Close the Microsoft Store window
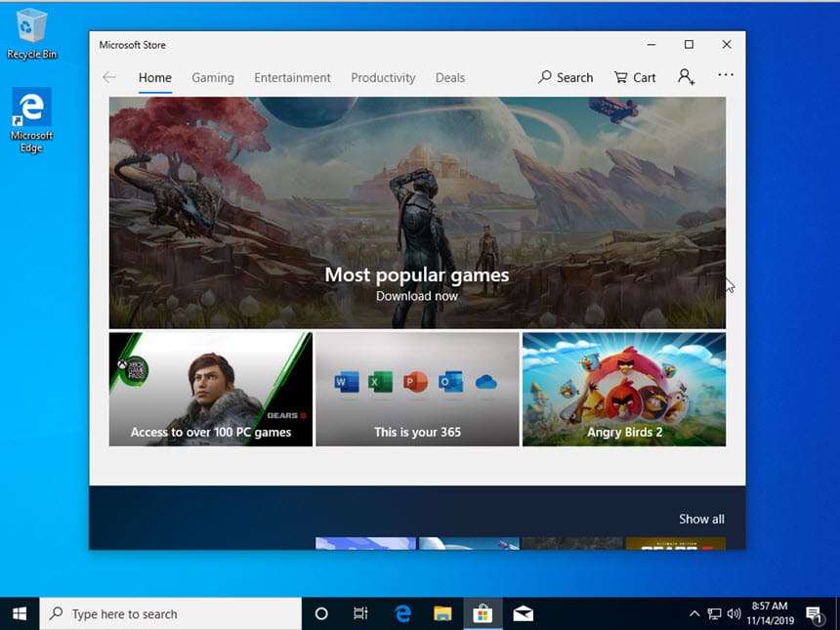Image resolution: width=840 pixels, height=630 pixels. [727, 45]
